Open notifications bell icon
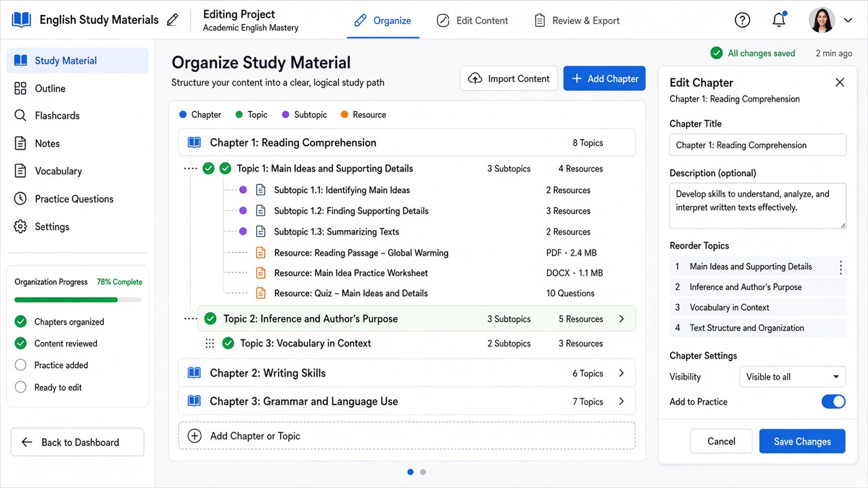The height and width of the screenshot is (488, 868). click(x=779, y=20)
